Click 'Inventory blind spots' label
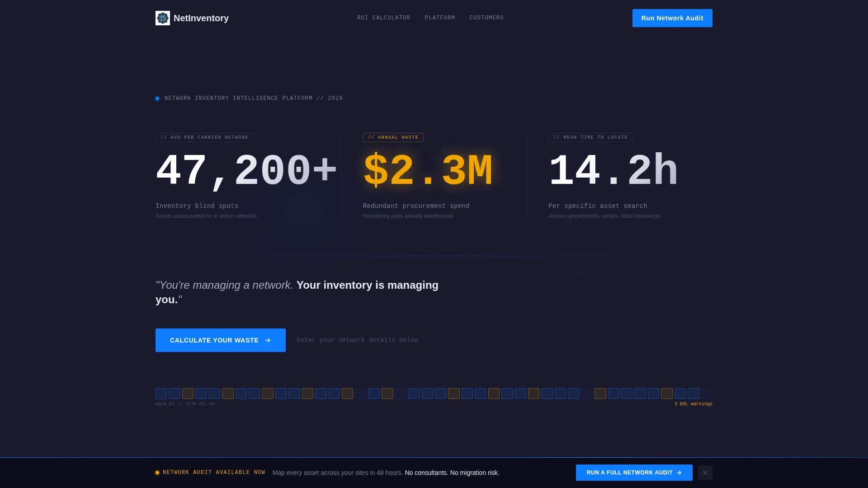Viewport: 868px width, 488px height. pyautogui.click(x=197, y=206)
